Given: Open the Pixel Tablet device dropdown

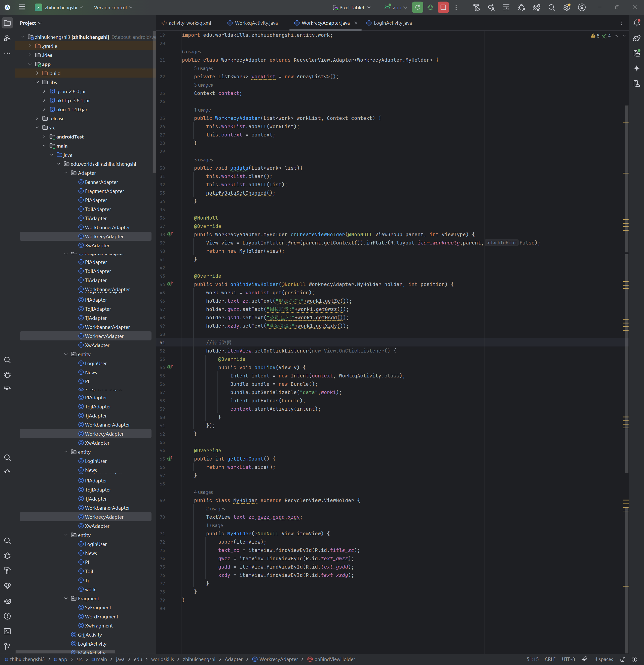Looking at the screenshot, I should click(x=352, y=8).
